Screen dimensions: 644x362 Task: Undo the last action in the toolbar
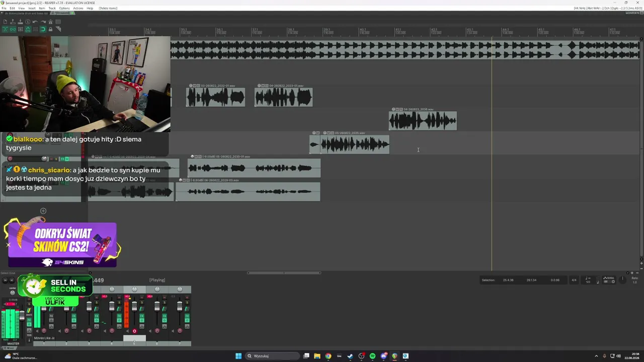coord(35,22)
